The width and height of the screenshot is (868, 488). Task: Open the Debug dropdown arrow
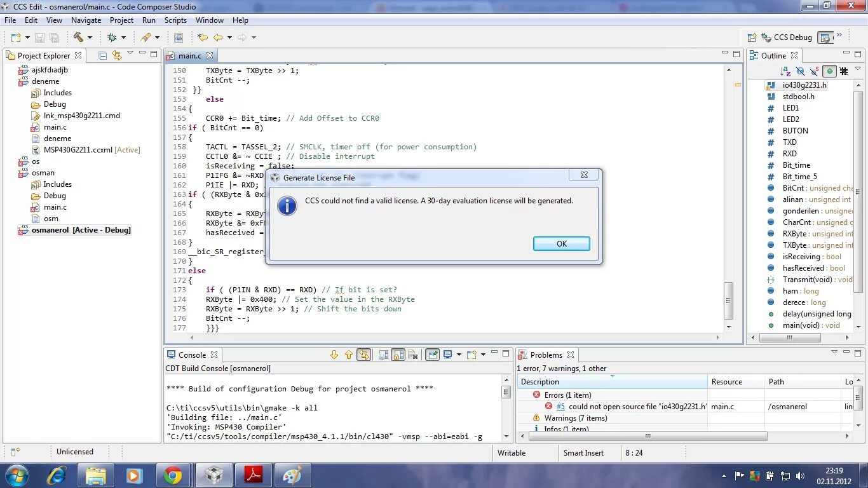(123, 37)
